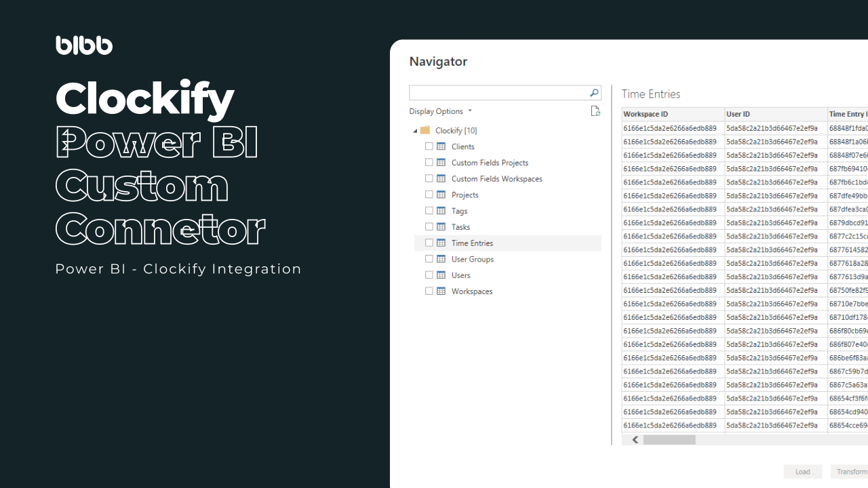Select the Projects label in tree
This screenshot has height=488, width=868.
465,195
